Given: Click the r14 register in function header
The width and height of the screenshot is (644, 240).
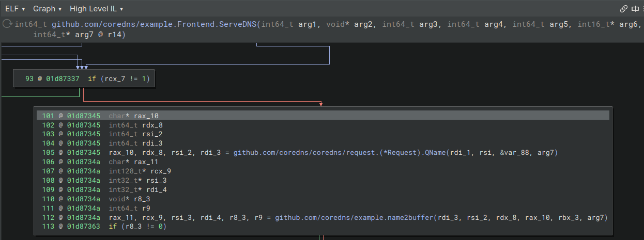Looking at the screenshot, I should [115, 35].
